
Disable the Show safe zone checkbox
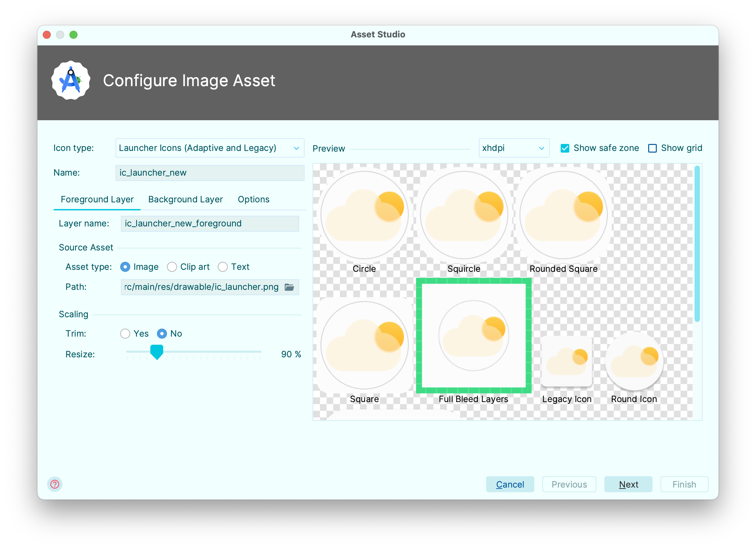[565, 148]
